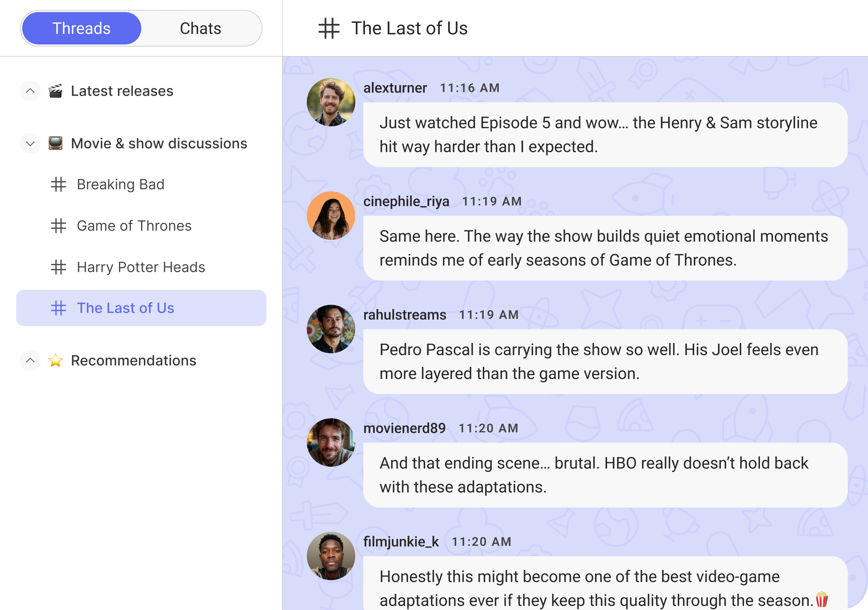This screenshot has width=868, height=610.
Task: Click the hash icon for Game of Thrones channel
Action: pyautogui.click(x=58, y=226)
